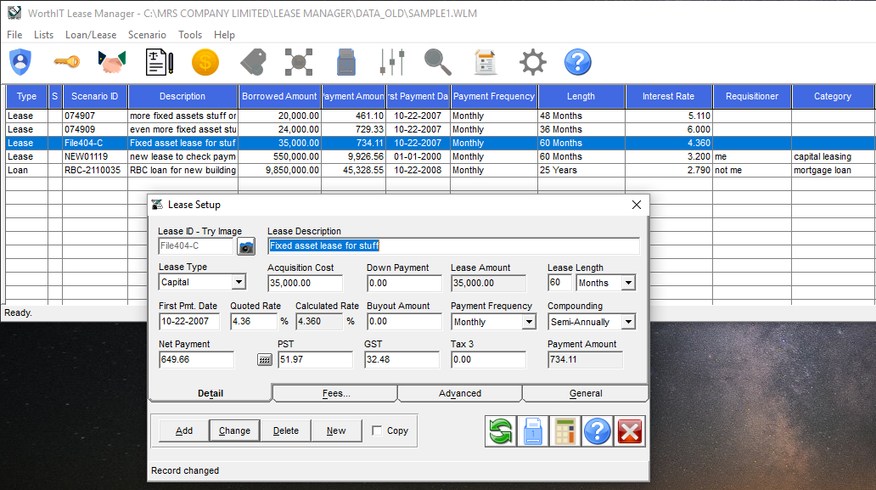Click the small keypad icon beside Net Payment
The image size is (876, 490).
pos(264,360)
